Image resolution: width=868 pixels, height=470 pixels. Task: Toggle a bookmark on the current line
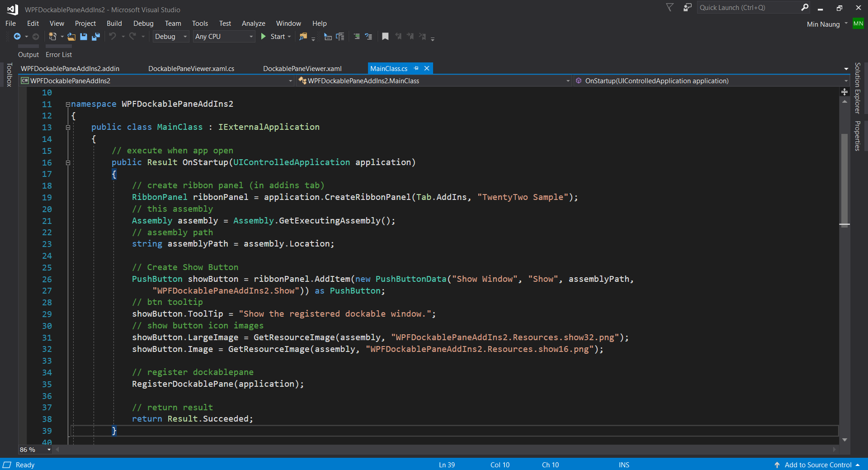point(385,37)
